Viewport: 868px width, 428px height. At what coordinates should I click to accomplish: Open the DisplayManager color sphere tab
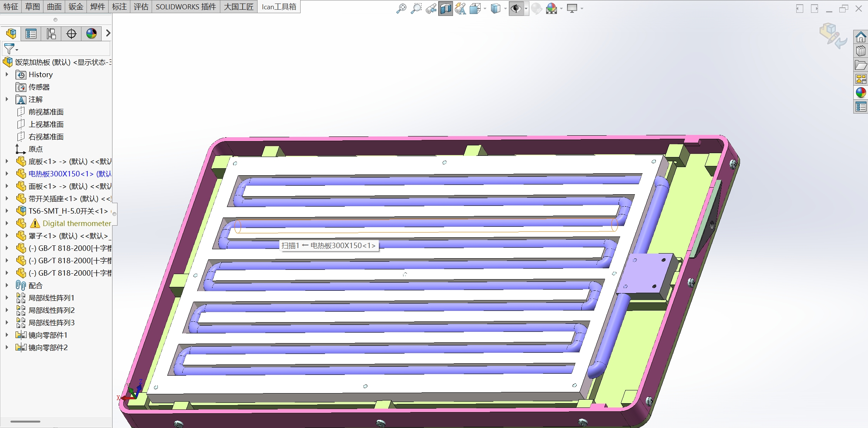click(92, 34)
